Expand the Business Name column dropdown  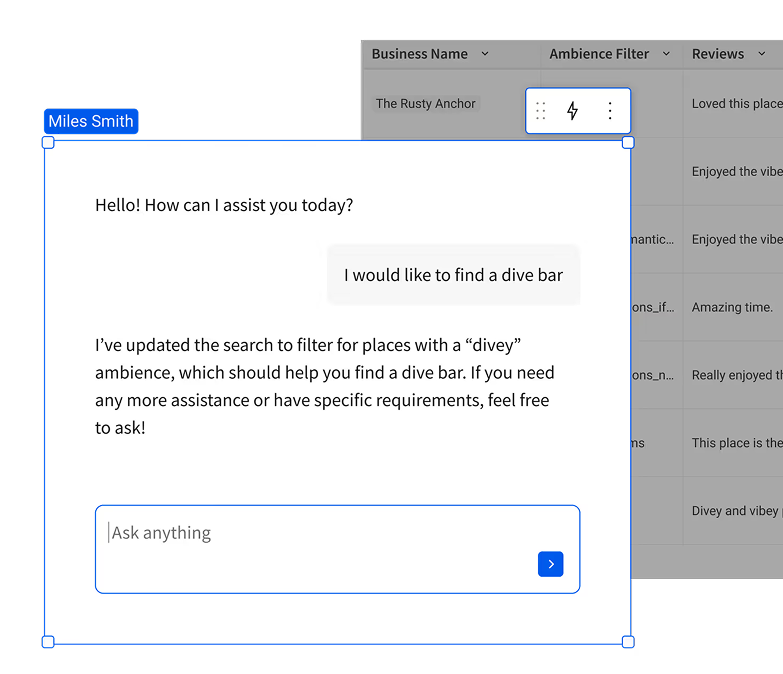(x=485, y=54)
